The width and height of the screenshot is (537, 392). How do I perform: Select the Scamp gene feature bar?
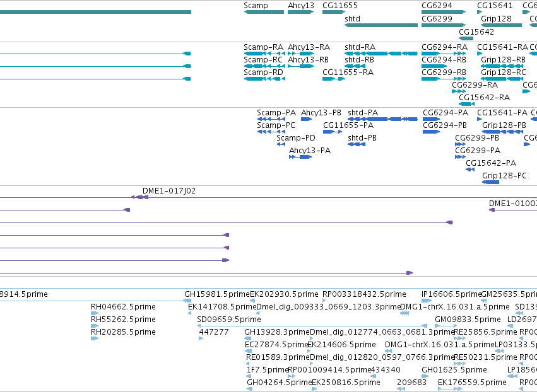[264, 12]
